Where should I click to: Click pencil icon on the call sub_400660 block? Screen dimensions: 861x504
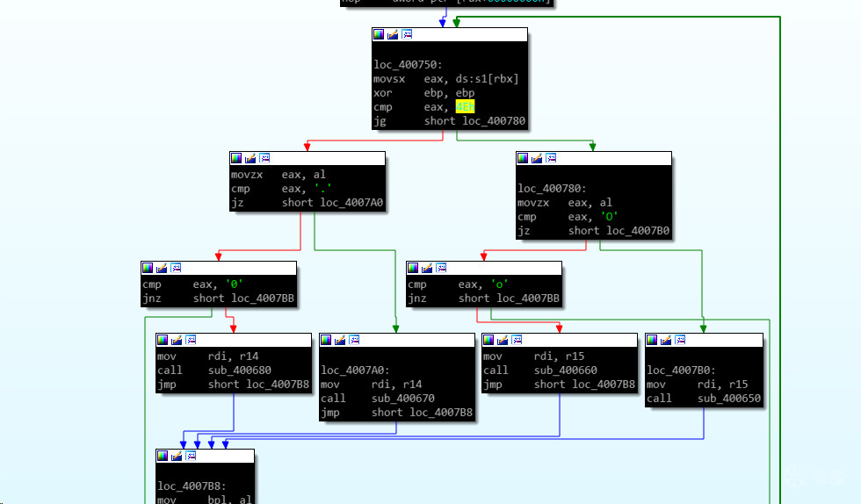pyautogui.click(x=503, y=340)
